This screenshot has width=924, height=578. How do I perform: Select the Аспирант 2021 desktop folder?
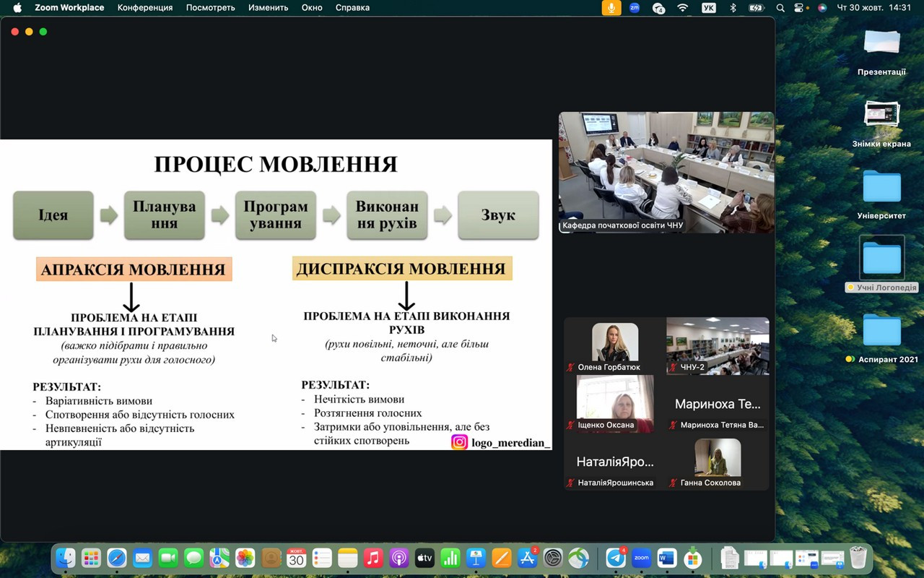881,331
